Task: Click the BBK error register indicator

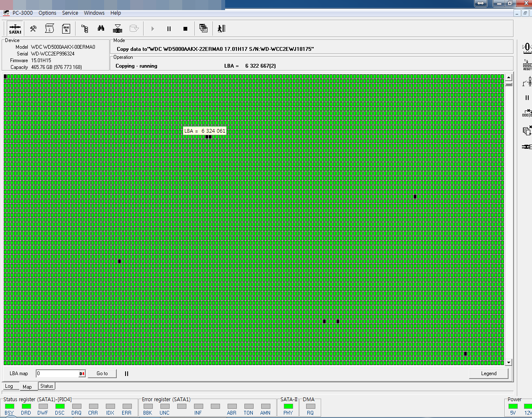Action: [148, 406]
